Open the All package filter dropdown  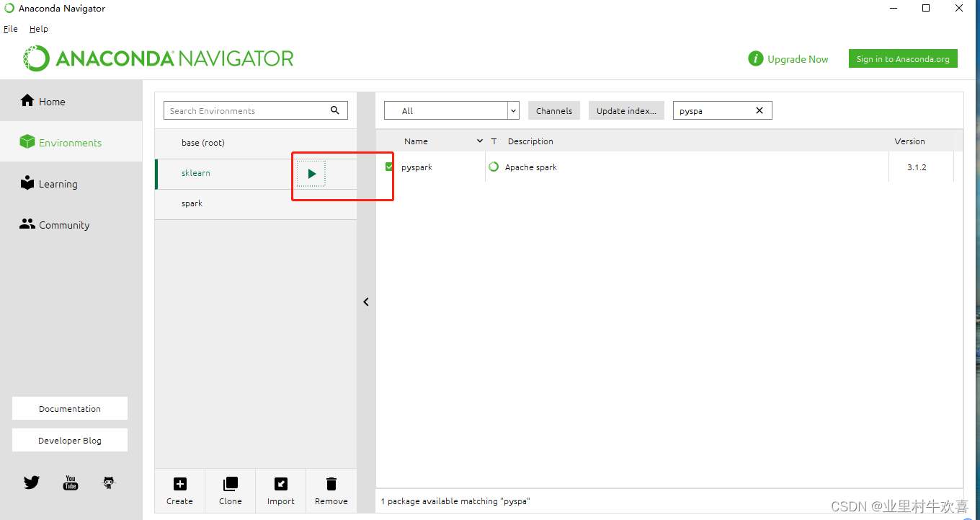click(452, 110)
